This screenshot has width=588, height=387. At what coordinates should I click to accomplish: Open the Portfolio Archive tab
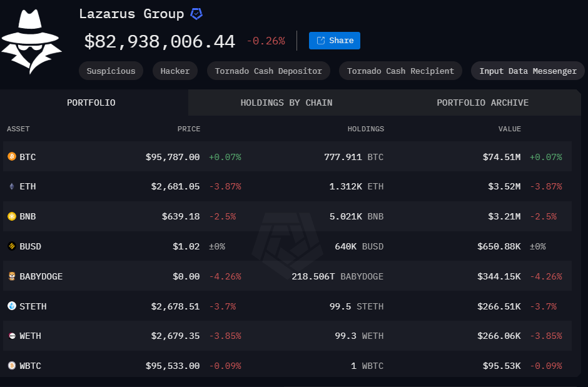[x=482, y=103]
